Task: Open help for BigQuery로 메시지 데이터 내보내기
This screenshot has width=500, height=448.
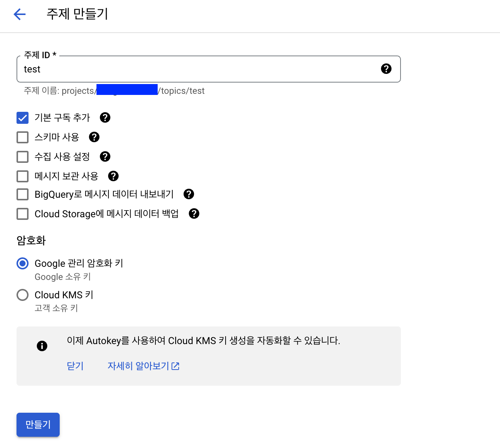Action: pos(189,194)
